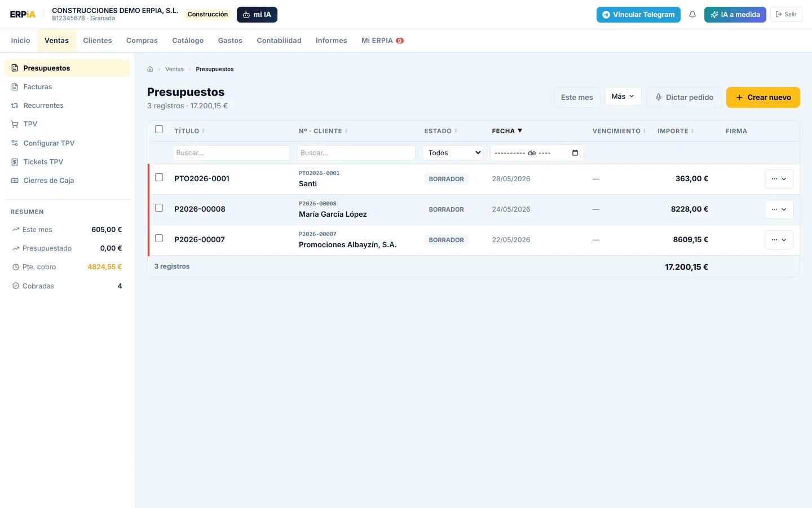The image size is (812, 508).
Task: Click the Tickets TPV receipt icon
Action: point(15,162)
